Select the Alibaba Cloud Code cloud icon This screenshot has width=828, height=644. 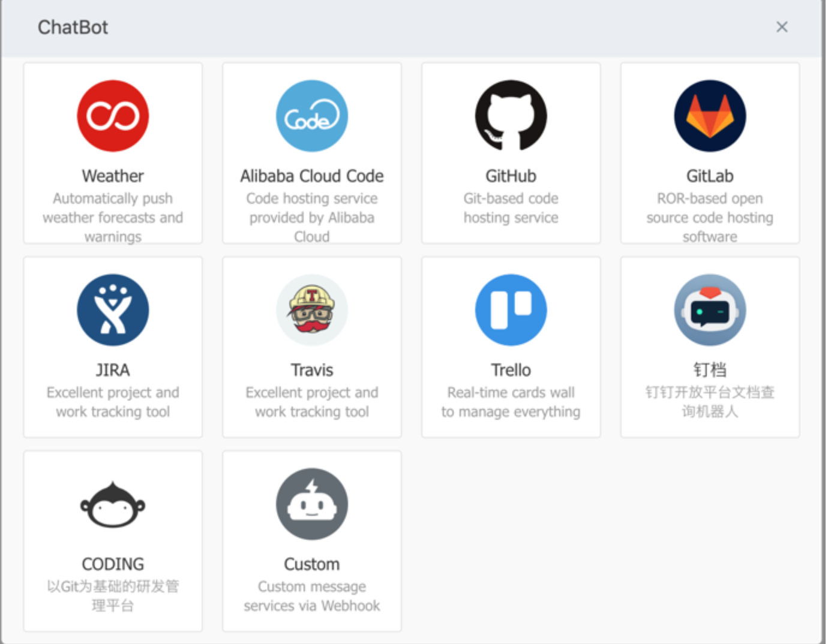click(x=312, y=116)
